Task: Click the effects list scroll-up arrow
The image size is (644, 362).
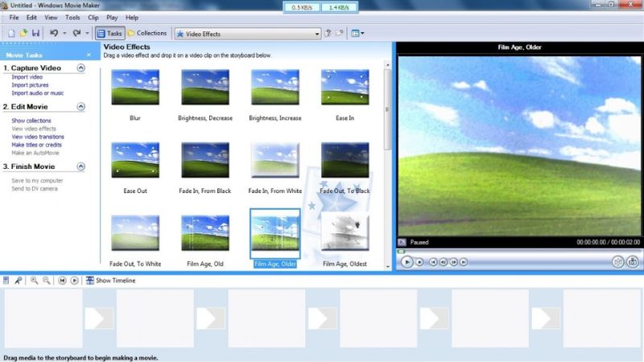Action: tap(387, 65)
